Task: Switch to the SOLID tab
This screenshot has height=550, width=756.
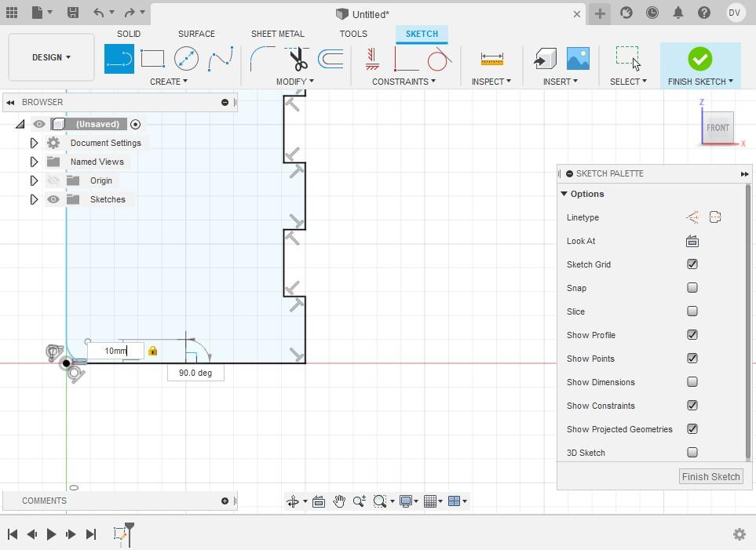Action: coord(129,34)
